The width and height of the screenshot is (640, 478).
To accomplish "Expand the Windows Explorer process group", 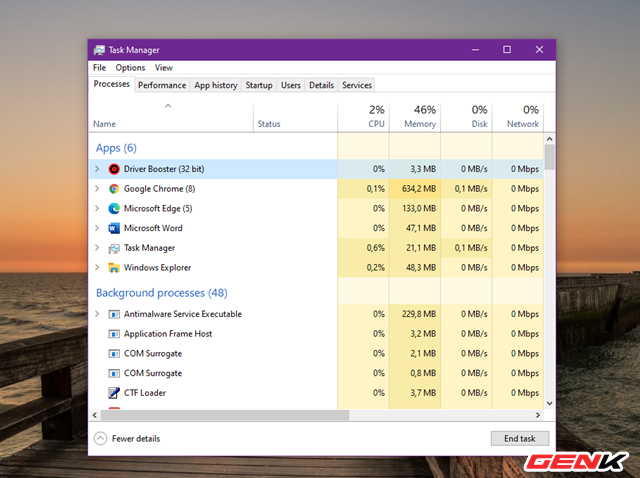I will pyautogui.click(x=97, y=267).
